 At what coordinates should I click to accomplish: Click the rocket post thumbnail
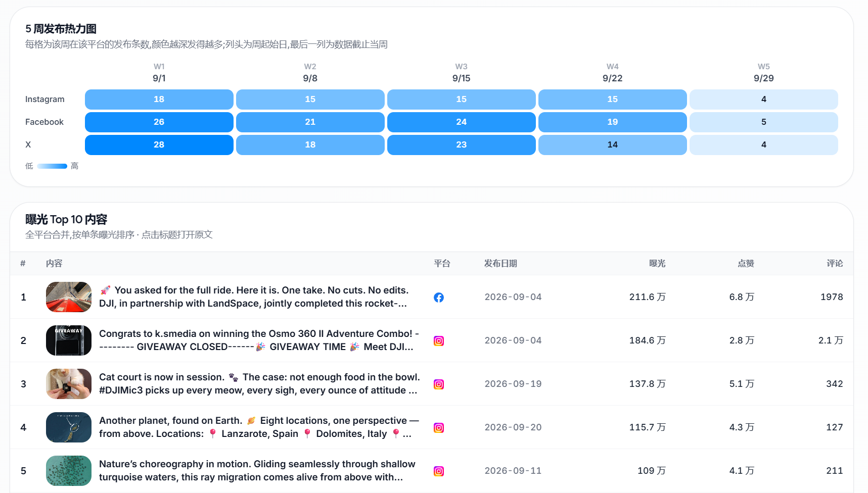[x=69, y=297]
